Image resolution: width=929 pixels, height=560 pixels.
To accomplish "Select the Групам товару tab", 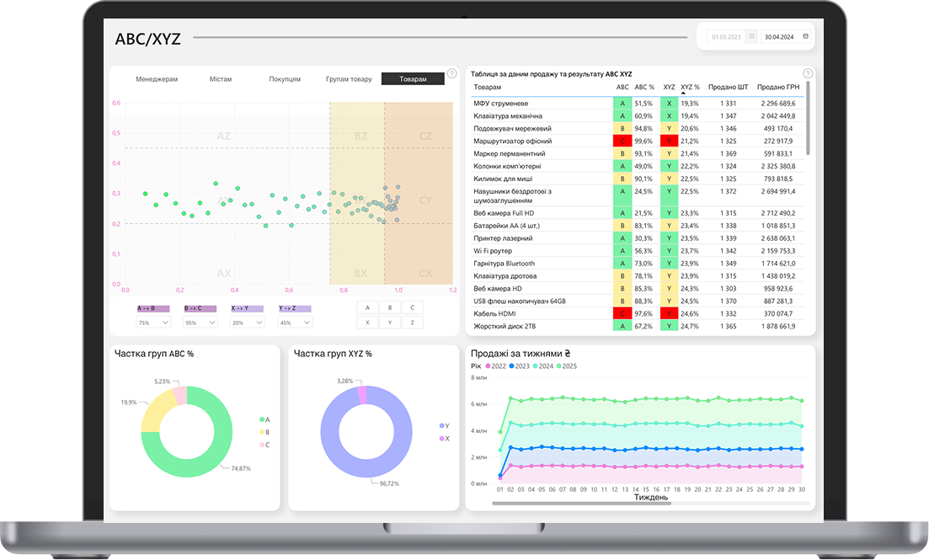I will click(x=349, y=79).
